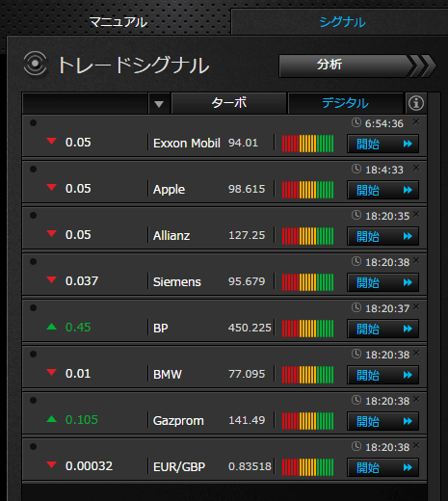Viewport: 448px width, 501px height.
Task: Toggle the status dot on BMW row
Action: coord(33,355)
